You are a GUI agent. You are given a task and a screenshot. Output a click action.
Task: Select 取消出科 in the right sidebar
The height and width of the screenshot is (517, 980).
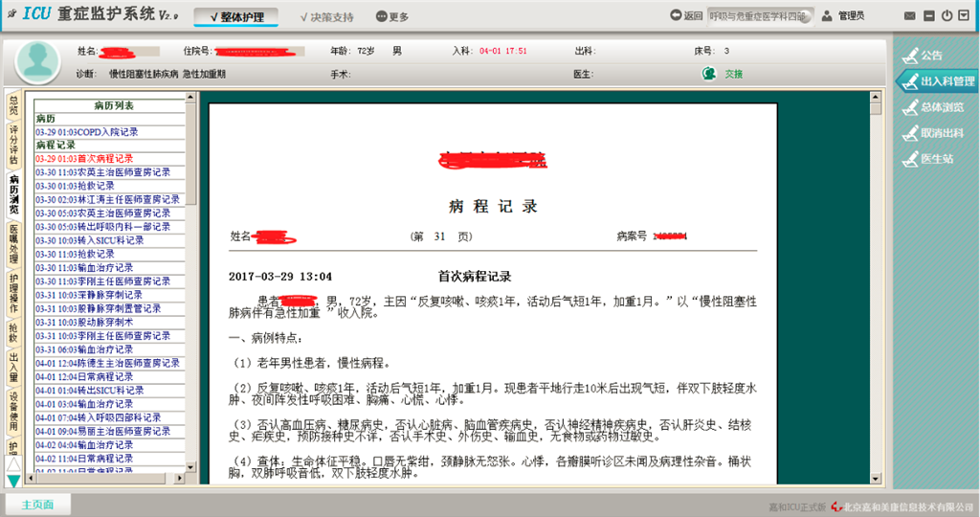(x=932, y=133)
